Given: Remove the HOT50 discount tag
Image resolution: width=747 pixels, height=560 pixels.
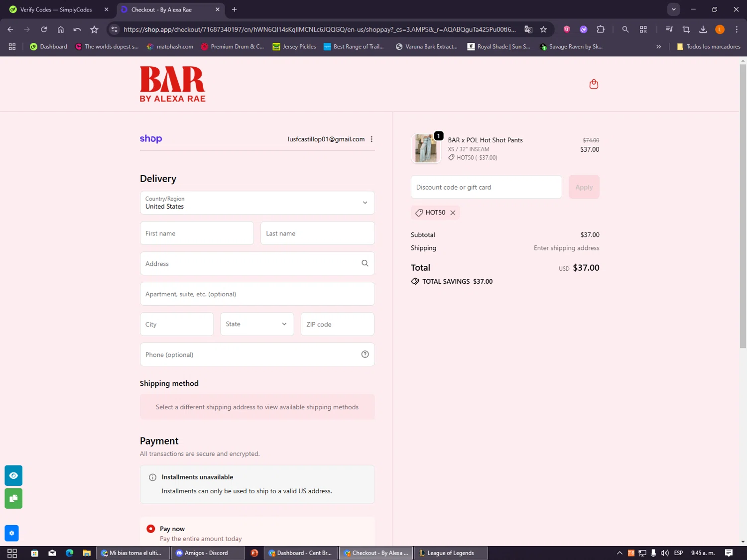Looking at the screenshot, I should 453,213.
